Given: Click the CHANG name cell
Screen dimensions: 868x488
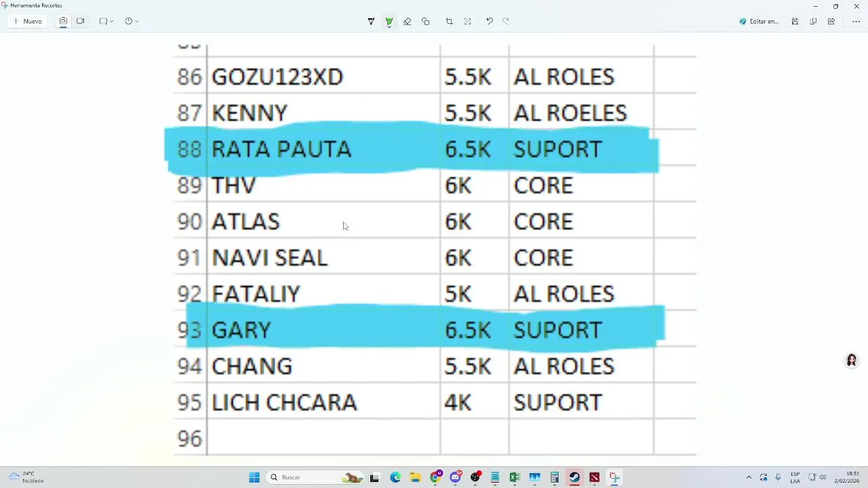Looking at the screenshot, I should tap(323, 366).
